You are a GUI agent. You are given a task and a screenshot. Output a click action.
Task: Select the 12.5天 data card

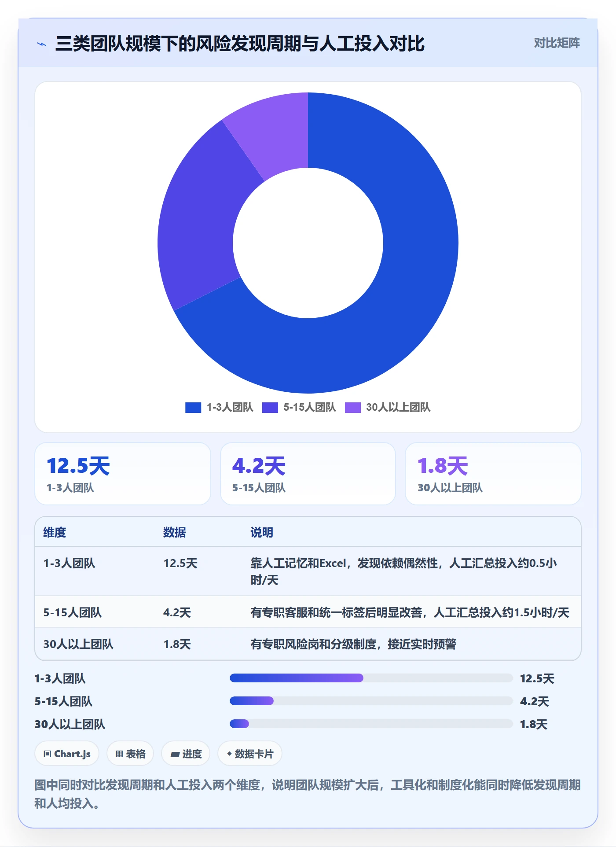pyautogui.click(x=123, y=474)
